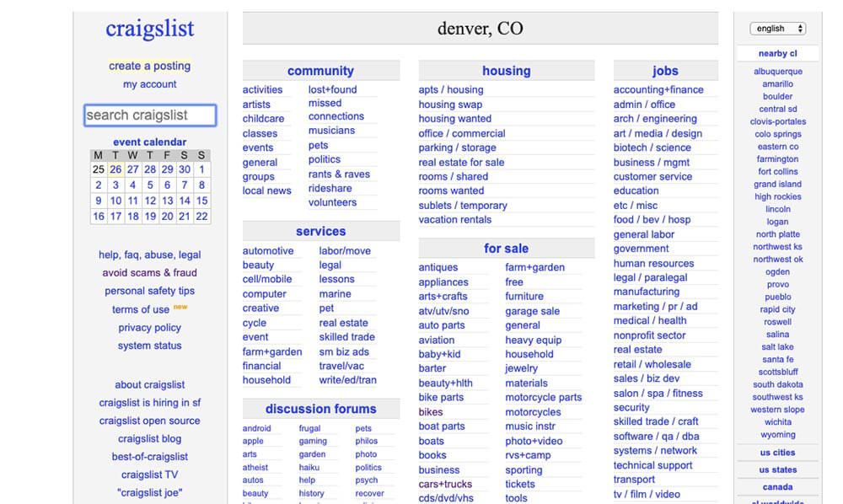
Task: View cars+trucks for sale
Action: click(445, 485)
